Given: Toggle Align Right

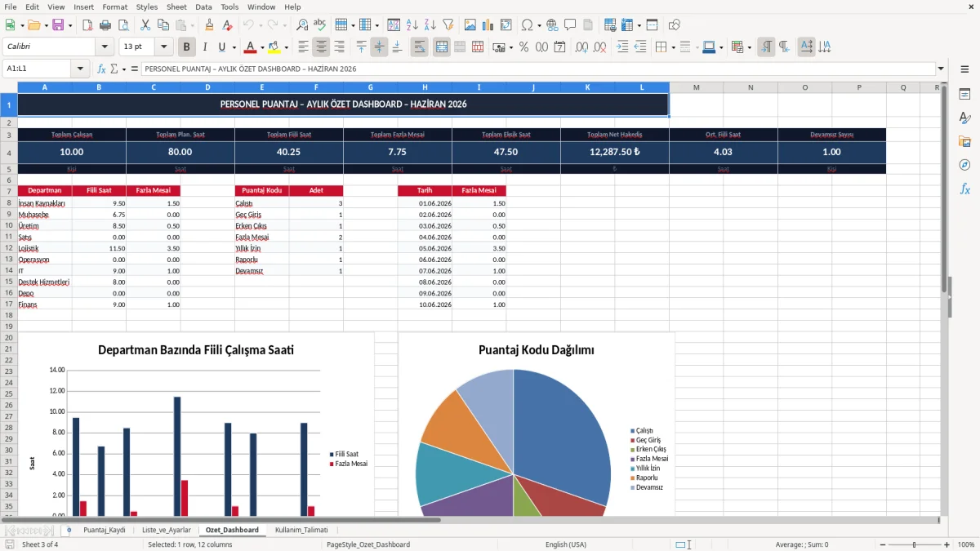Looking at the screenshot, I should (x=340, y=47).
